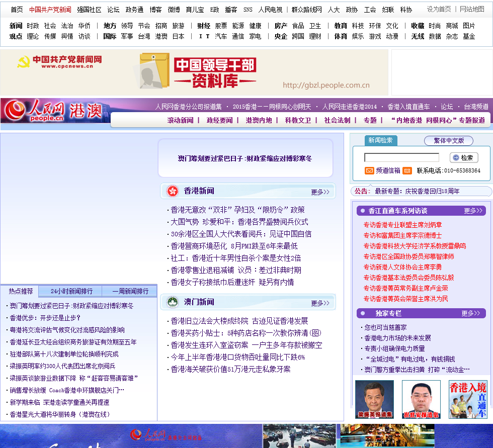Click the orange envelope mailbox icon
493x448 pixels.
click(x=369, y=170)
